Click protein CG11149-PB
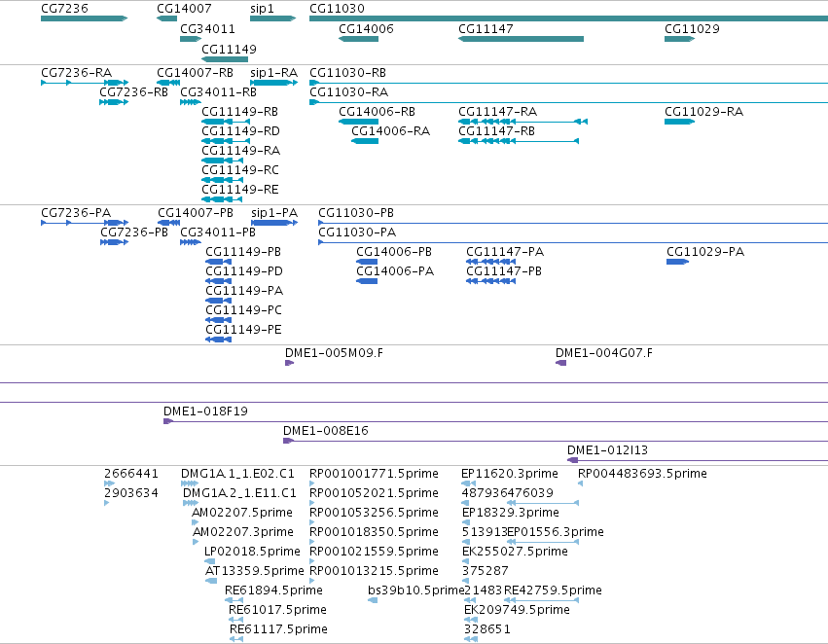Screen dimensions: 828x644 (218, 262)
